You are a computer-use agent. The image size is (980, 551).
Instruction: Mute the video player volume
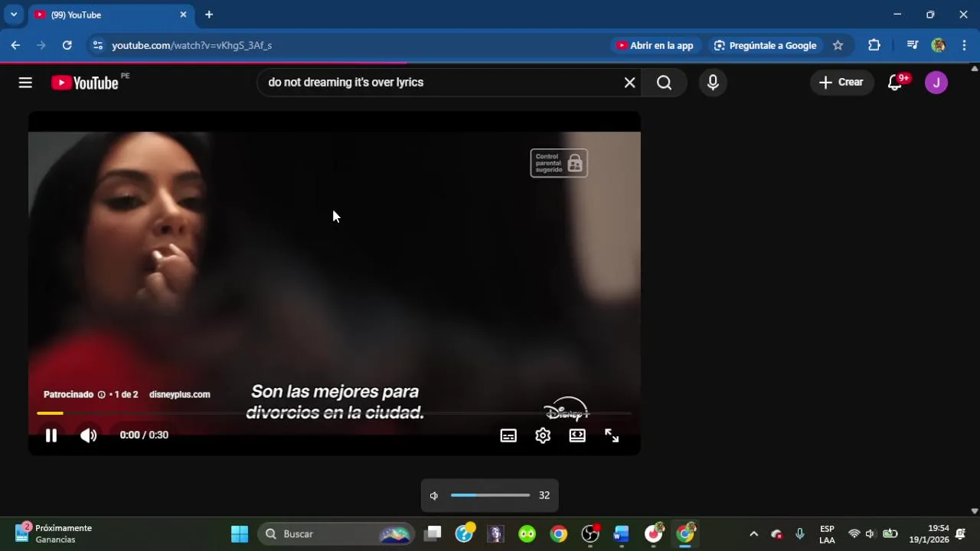[89, 435]
